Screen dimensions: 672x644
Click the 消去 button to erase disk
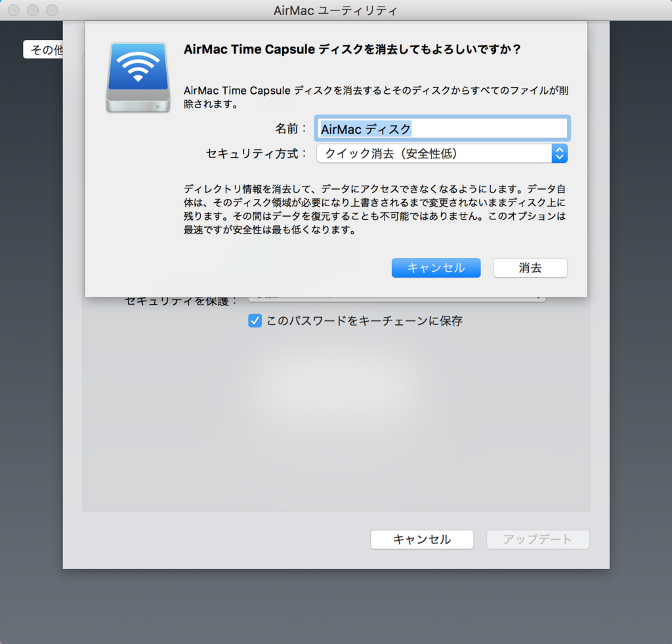coord(530,268)
